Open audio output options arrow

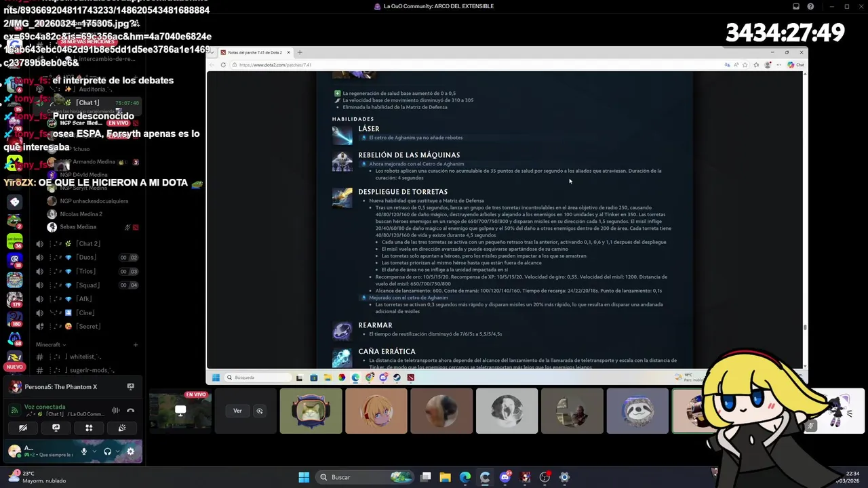tap(117, 451)
